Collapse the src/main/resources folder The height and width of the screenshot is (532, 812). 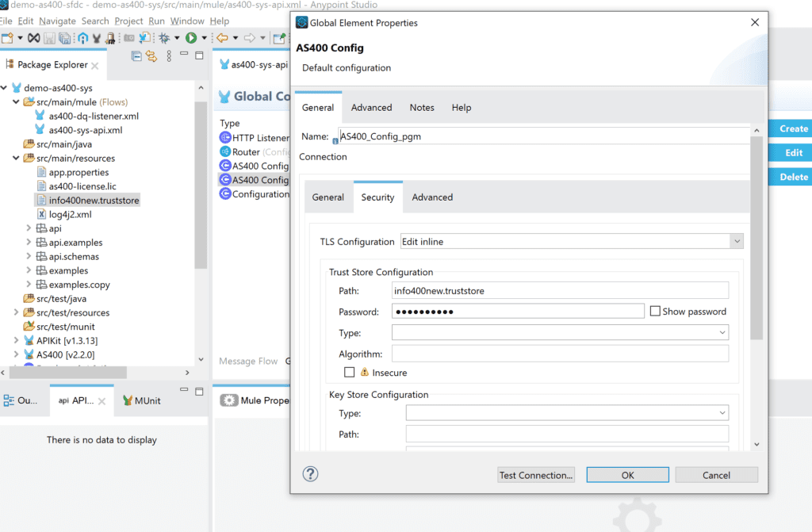[x=16, y=158]
